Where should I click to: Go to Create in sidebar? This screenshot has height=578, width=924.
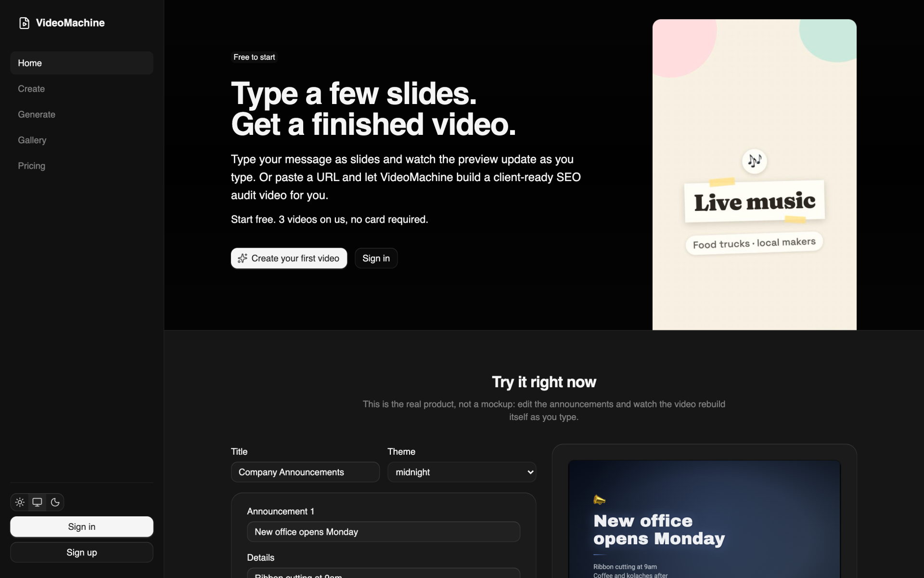tap(82, 89)
